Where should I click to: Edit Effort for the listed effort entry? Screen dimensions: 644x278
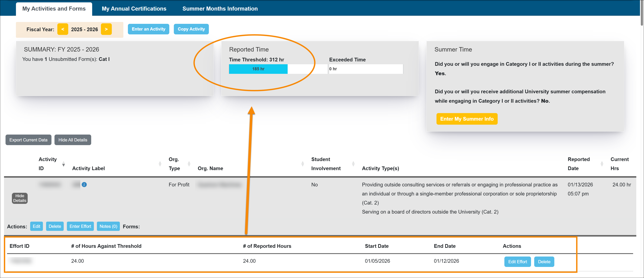click(x=517, y=262)
